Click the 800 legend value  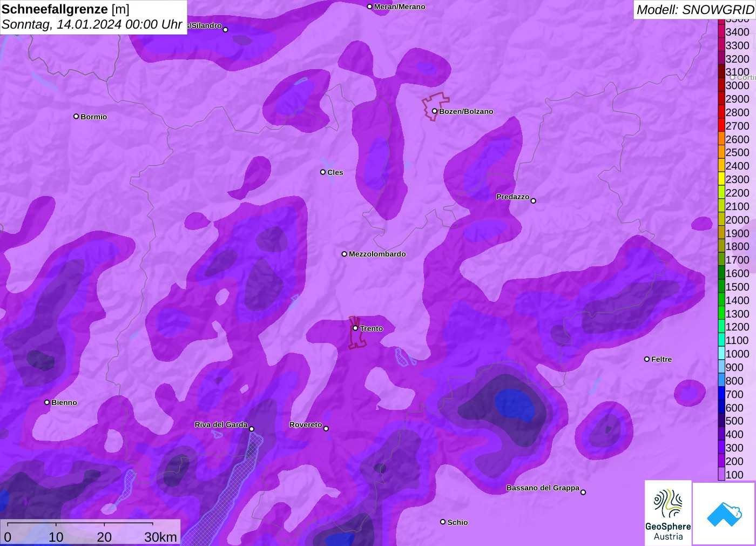734,381
